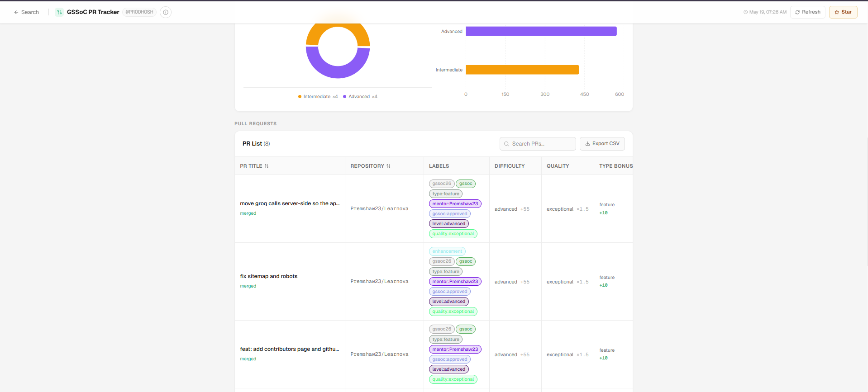Click the orange Intermediate bar

coord(522,70)
